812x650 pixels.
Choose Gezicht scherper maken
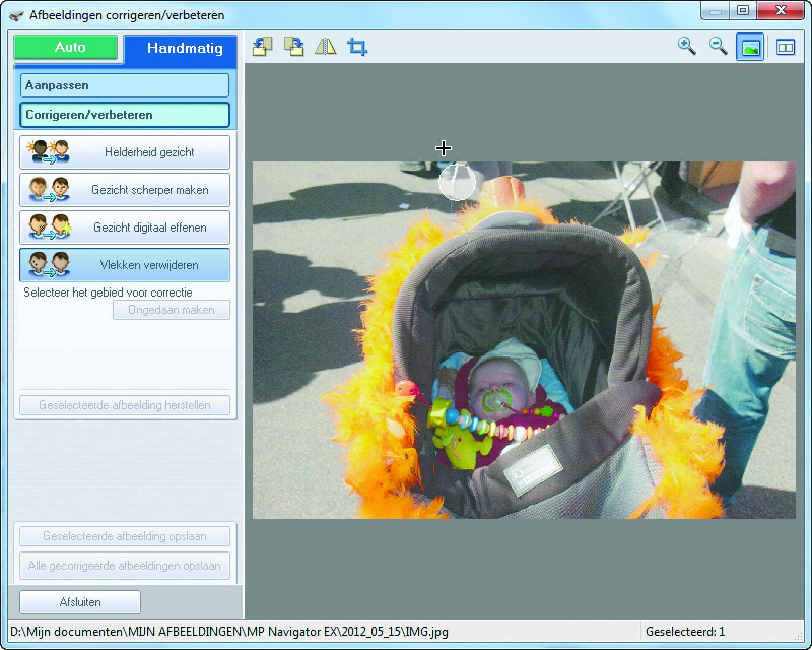tap(124, 190)
